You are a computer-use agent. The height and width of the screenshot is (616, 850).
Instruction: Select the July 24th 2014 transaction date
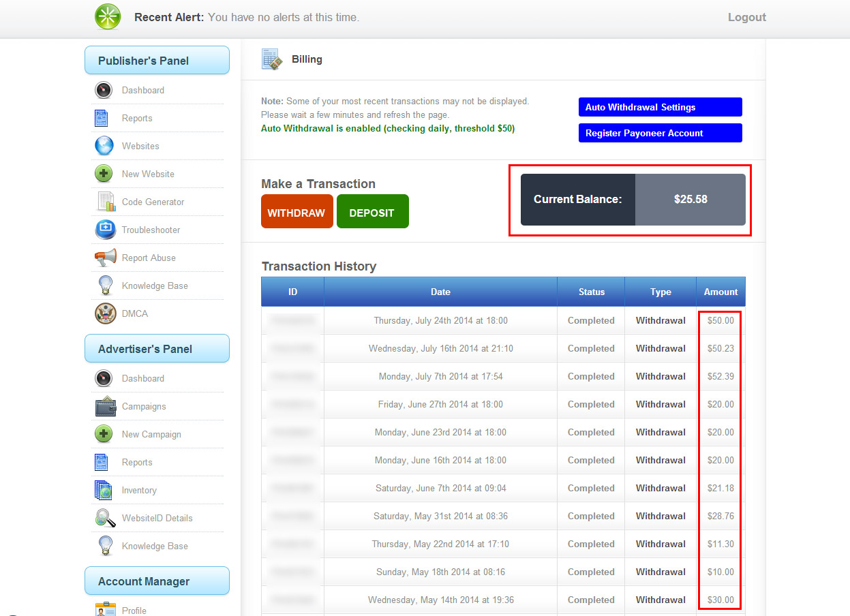440,320
